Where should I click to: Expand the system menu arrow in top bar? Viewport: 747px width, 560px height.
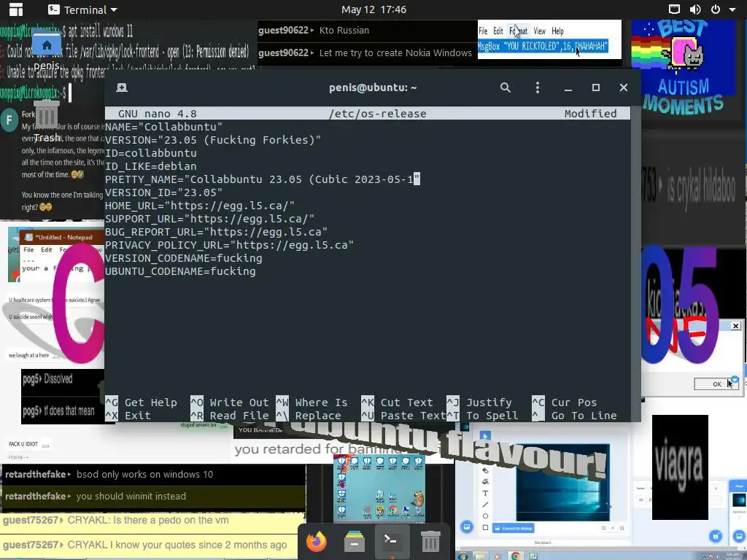point(732,9)
